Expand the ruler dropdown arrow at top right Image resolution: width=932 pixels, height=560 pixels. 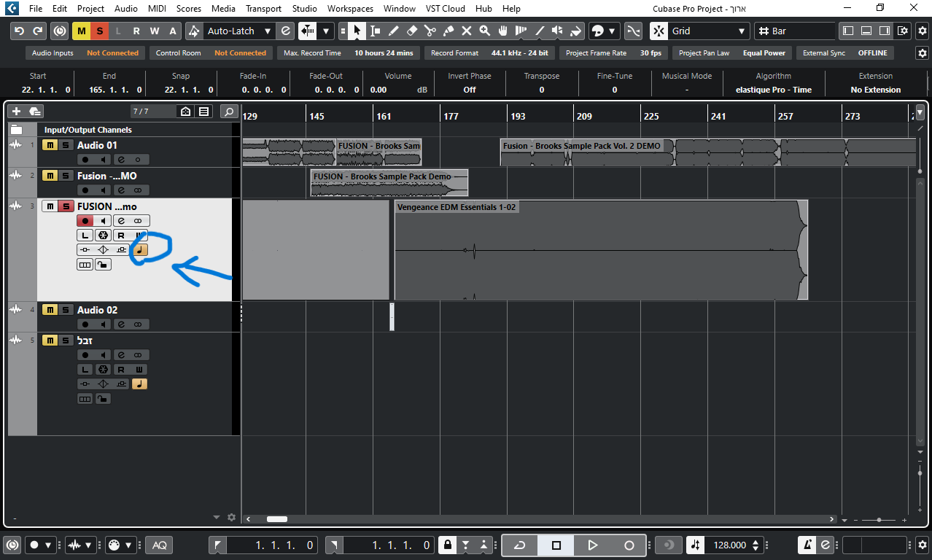tap(920, 113)
